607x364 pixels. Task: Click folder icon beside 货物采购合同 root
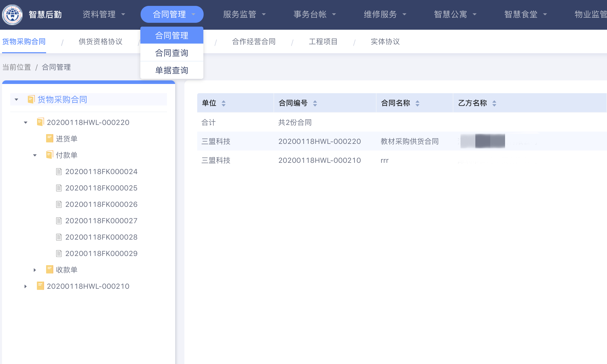tap(31, 100)
